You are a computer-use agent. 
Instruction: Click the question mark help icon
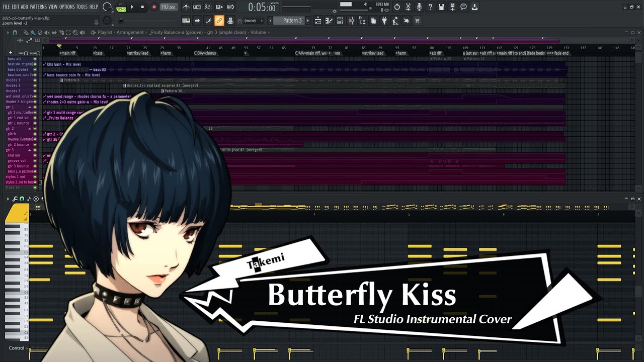430,7
